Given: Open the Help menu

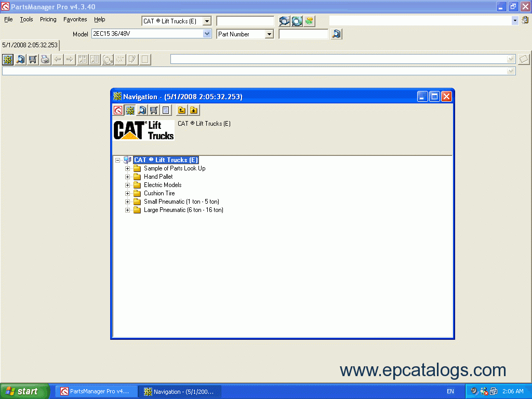Looking at the screenshot, I should click(x=99, y=19).
